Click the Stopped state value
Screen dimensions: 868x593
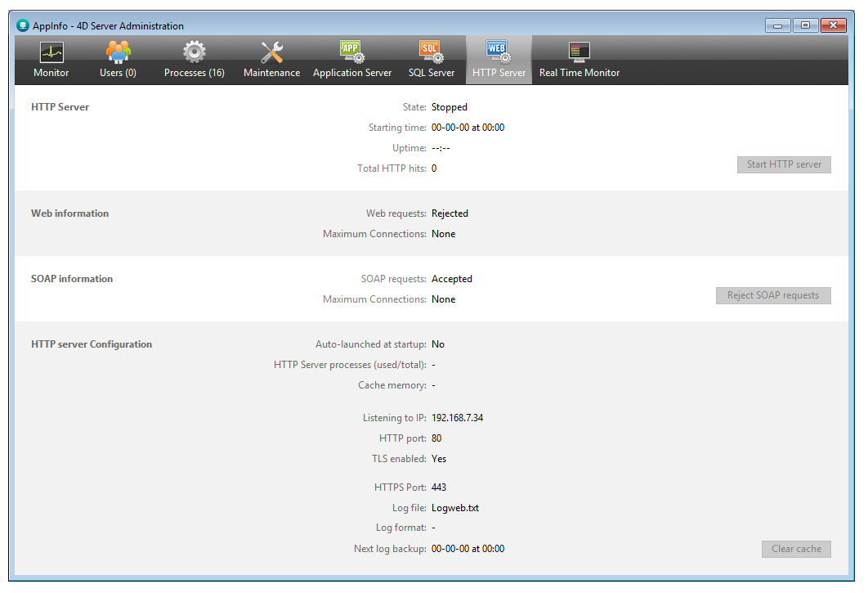coord(450,107)
